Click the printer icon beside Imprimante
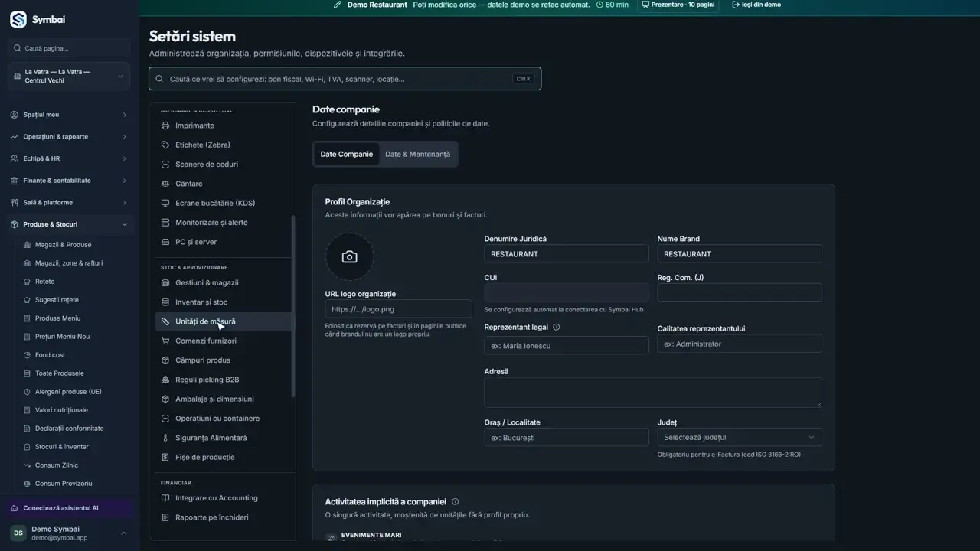The image size is (980, 551). (x=165, y=126)
